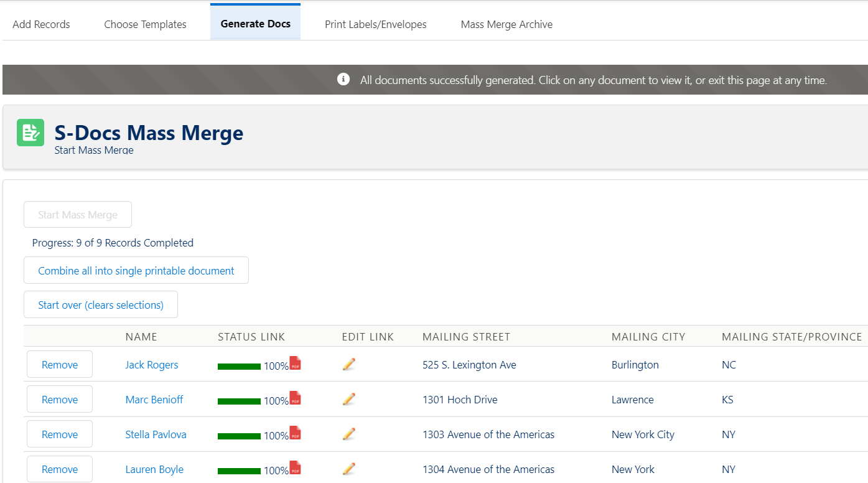Open the Lauren Boyle contact link
Screen dimensions: 868x483
[x=154, y=469]
